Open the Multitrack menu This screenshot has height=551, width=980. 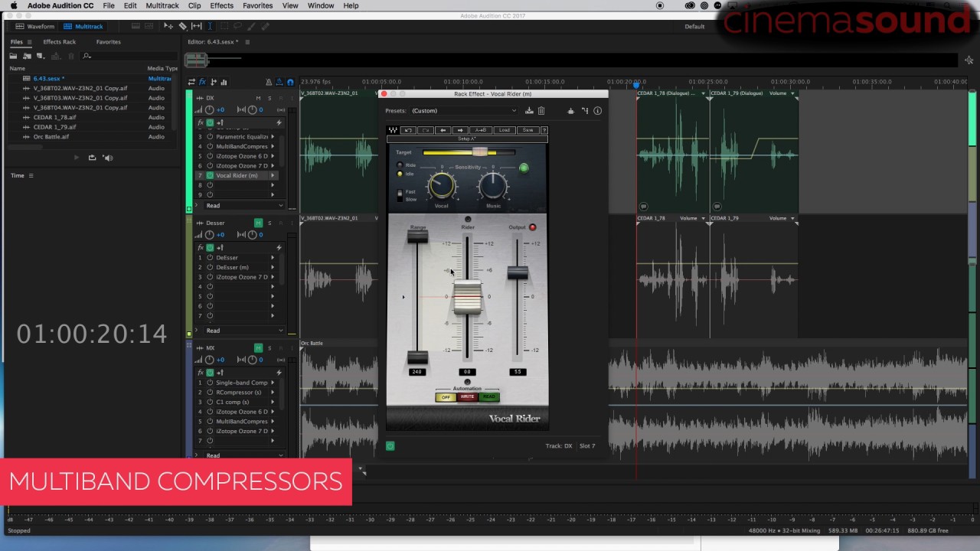162,5
